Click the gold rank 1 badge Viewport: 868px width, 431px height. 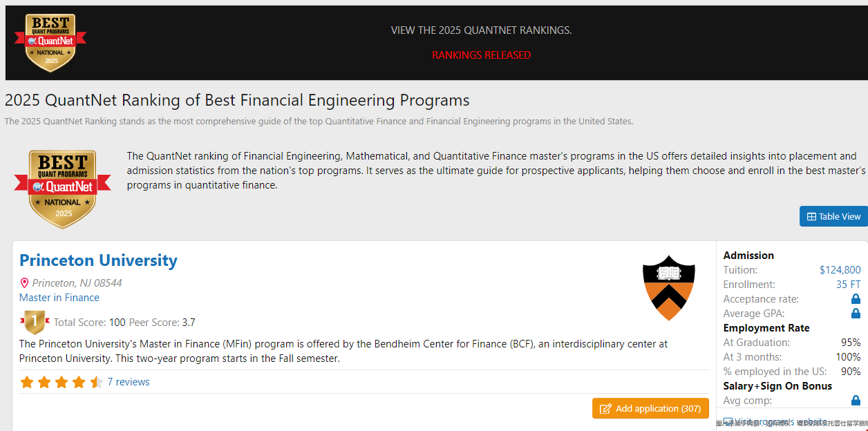tap(35, 322)
